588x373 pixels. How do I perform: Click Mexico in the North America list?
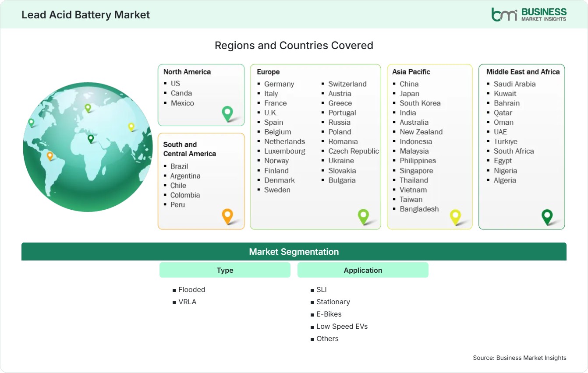tap(182, 103)
